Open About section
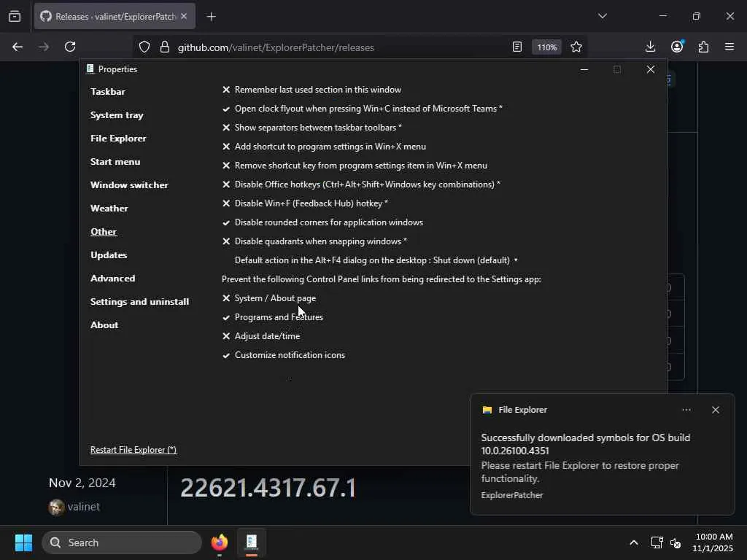The image size is (747, 560). tap(104, 324)
